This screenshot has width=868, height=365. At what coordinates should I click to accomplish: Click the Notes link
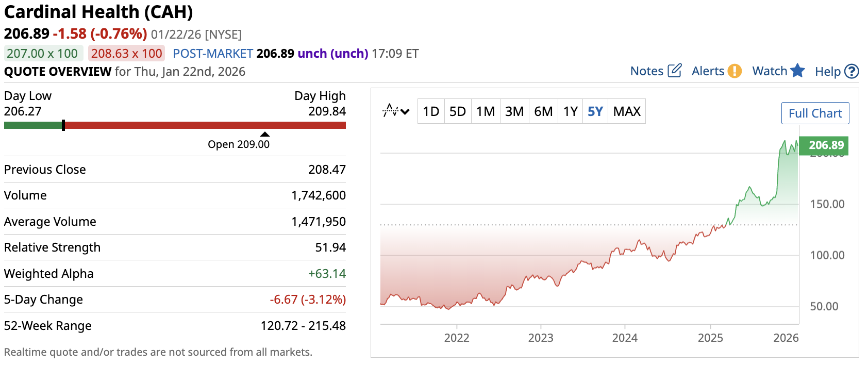(646, 71)
